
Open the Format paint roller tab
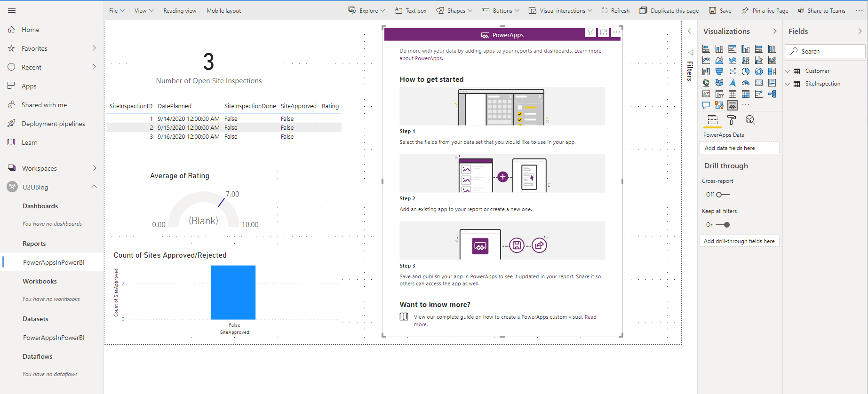[732, 120]
